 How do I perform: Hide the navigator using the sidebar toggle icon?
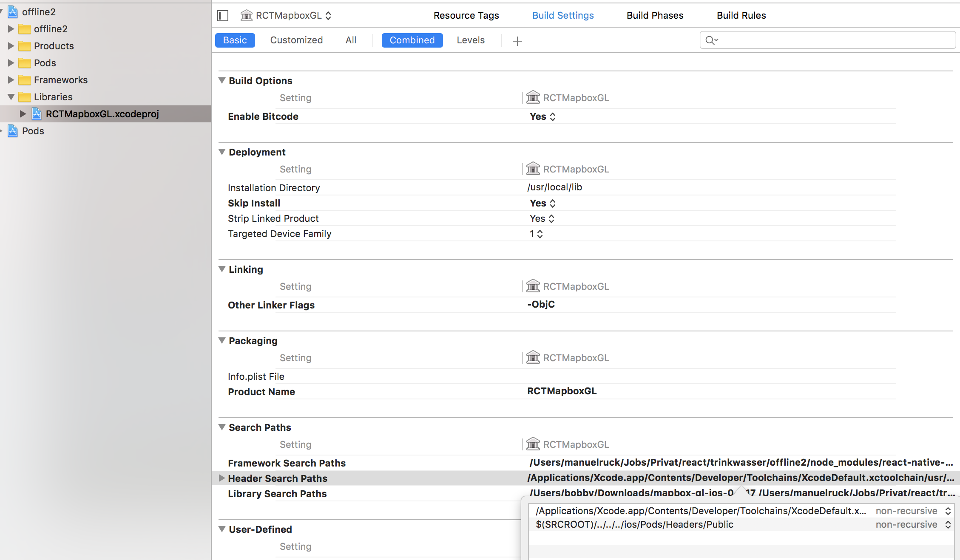click(222, 15)
